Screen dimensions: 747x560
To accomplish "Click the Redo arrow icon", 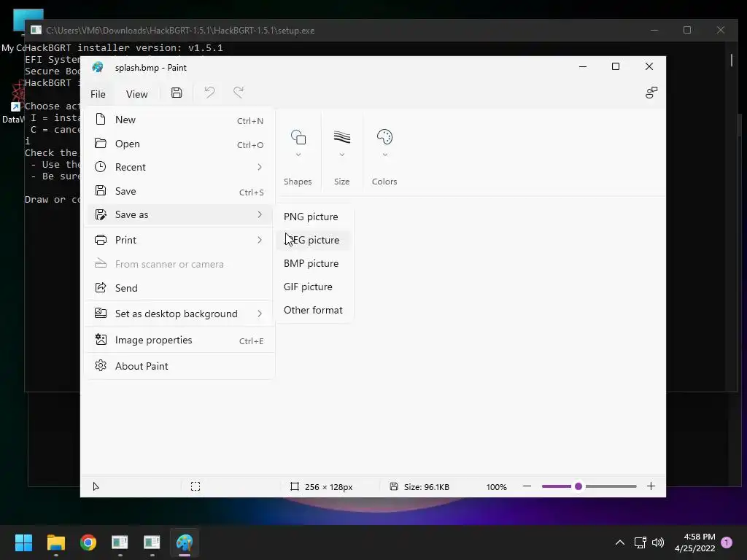I will 239,93.
